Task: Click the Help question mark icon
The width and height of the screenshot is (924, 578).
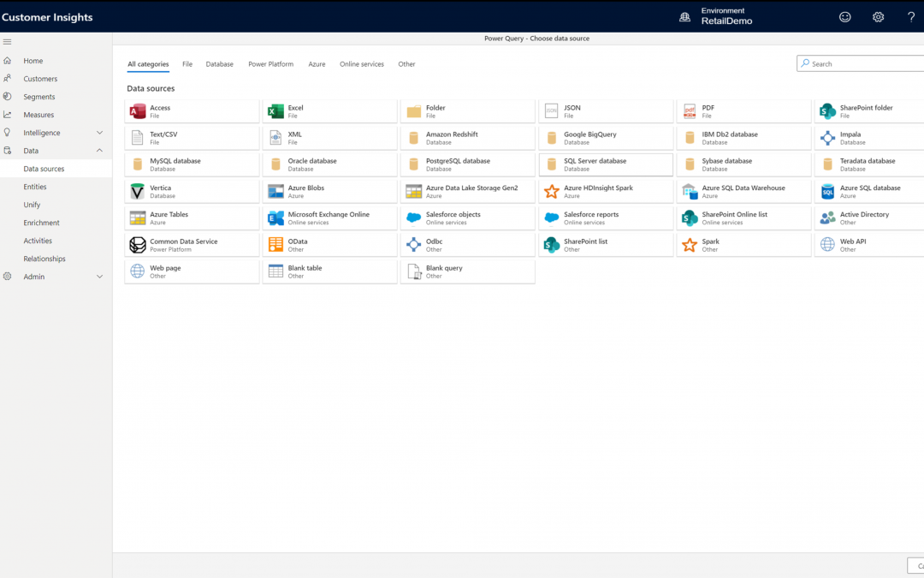Action: pos(910,16)
